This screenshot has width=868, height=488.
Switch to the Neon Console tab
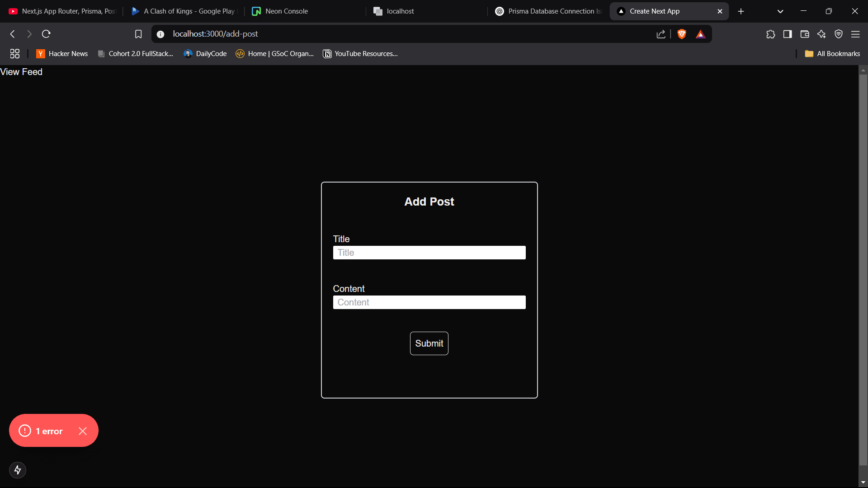point(286,11)
